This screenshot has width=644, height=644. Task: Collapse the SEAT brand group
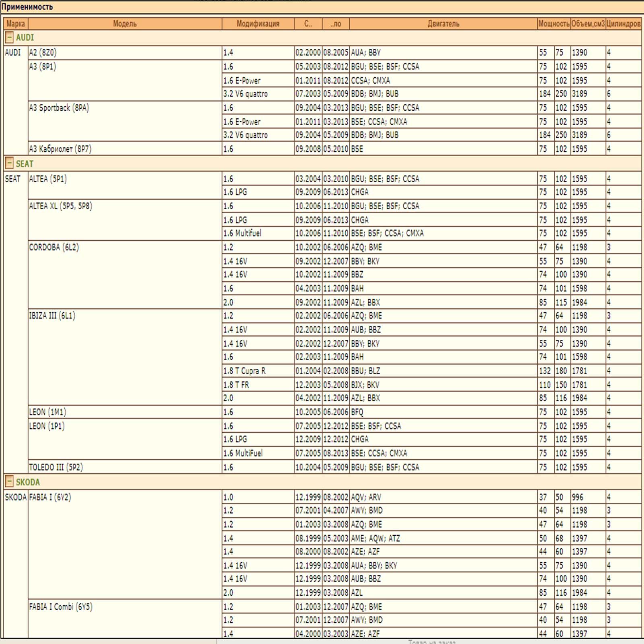click(x=9, y=164)
